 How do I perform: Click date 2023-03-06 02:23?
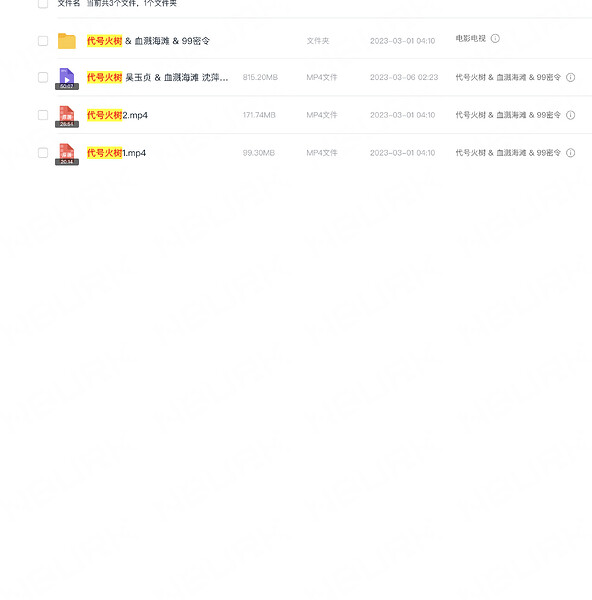404,77
